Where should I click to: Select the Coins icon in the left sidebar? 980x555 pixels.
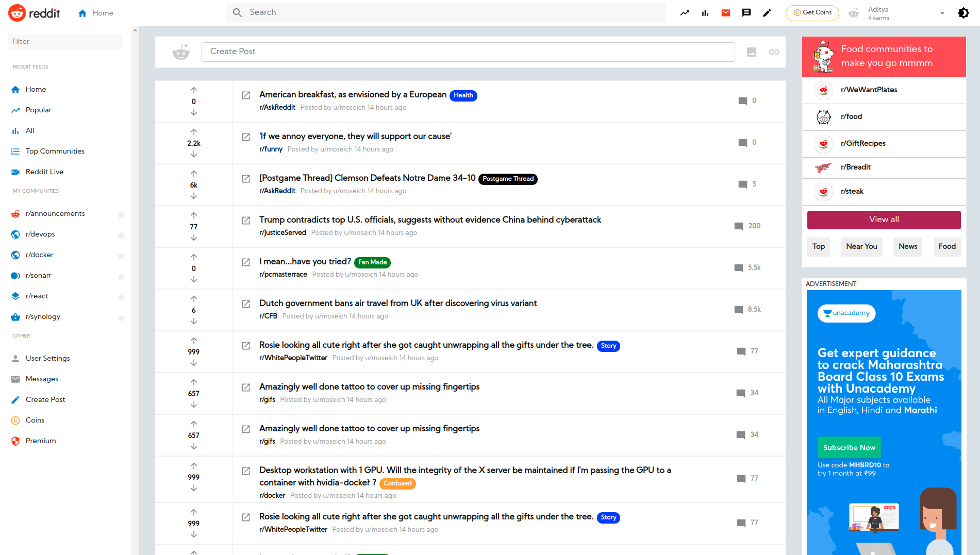click(x=15, y=420)
